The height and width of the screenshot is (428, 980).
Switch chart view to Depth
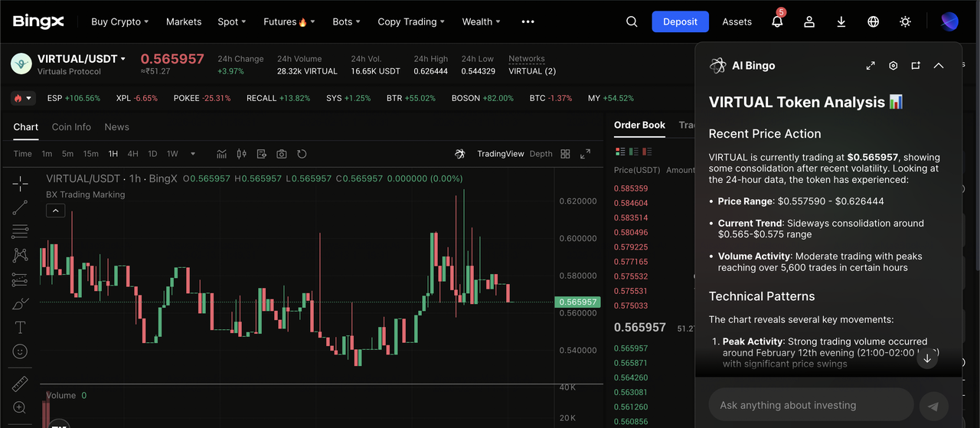click(541, 154)
